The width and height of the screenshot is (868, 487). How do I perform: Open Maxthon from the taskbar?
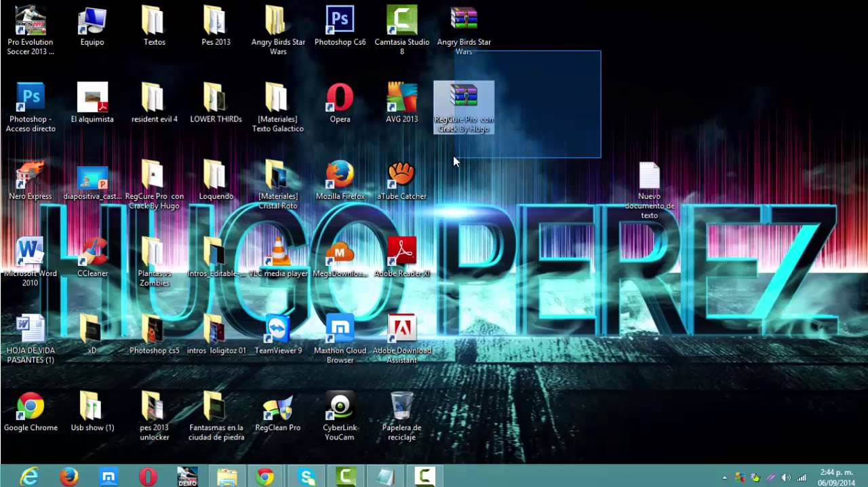108,476
